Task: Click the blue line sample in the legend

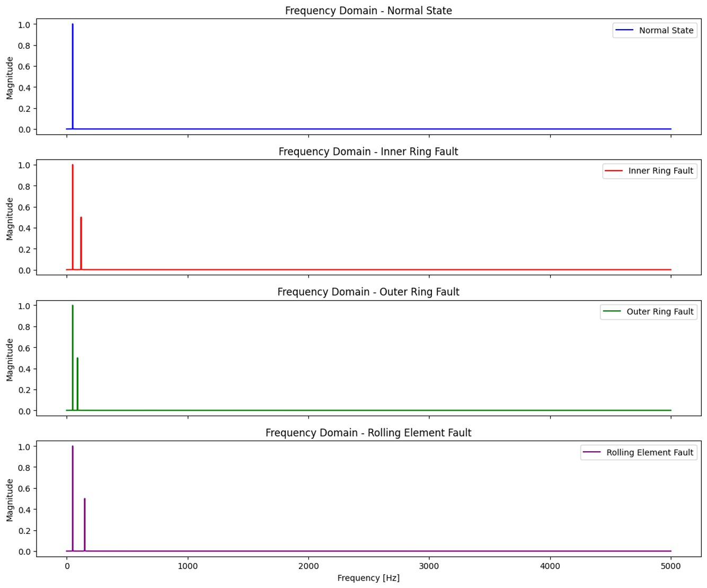Action: [624, 30]
